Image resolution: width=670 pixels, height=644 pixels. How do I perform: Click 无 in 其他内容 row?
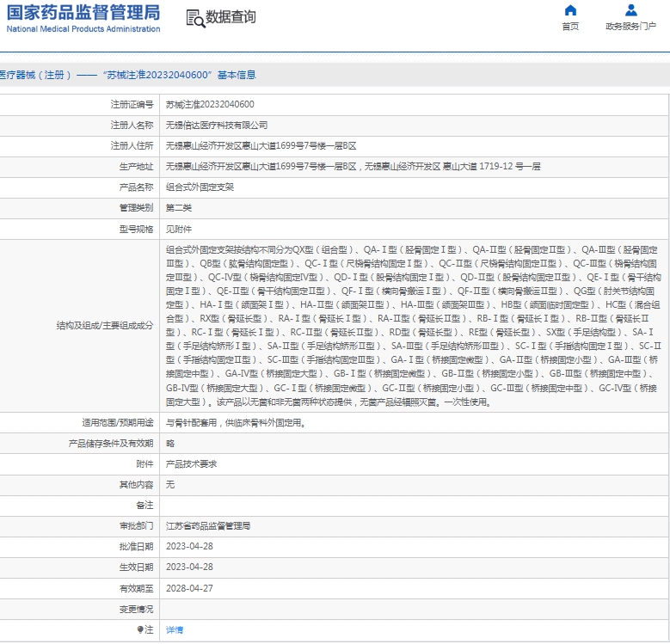click(170, 485)
